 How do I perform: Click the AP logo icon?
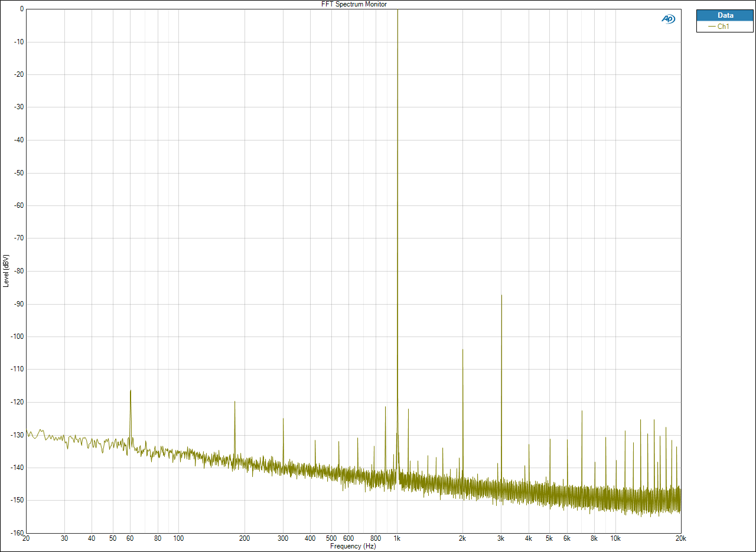click(668, 19)
